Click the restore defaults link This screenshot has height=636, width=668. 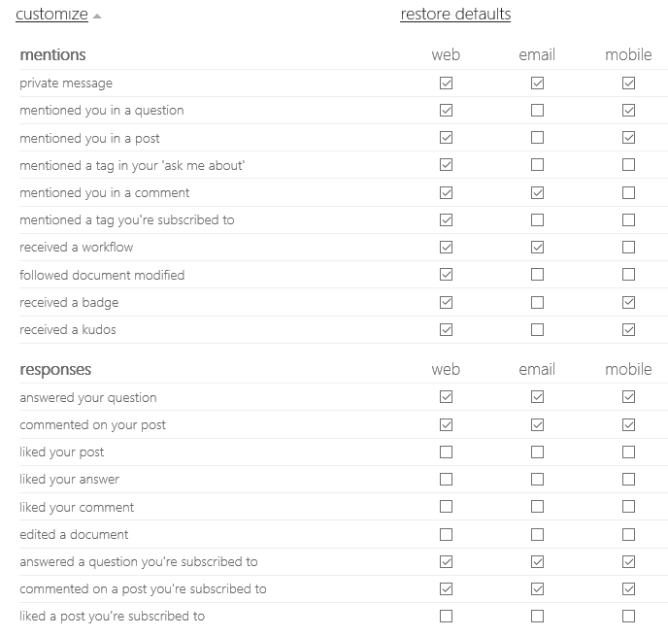(x=455, y=14)
